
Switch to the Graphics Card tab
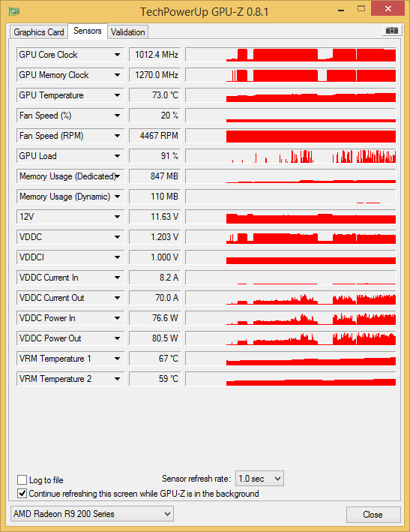(39, 32)
